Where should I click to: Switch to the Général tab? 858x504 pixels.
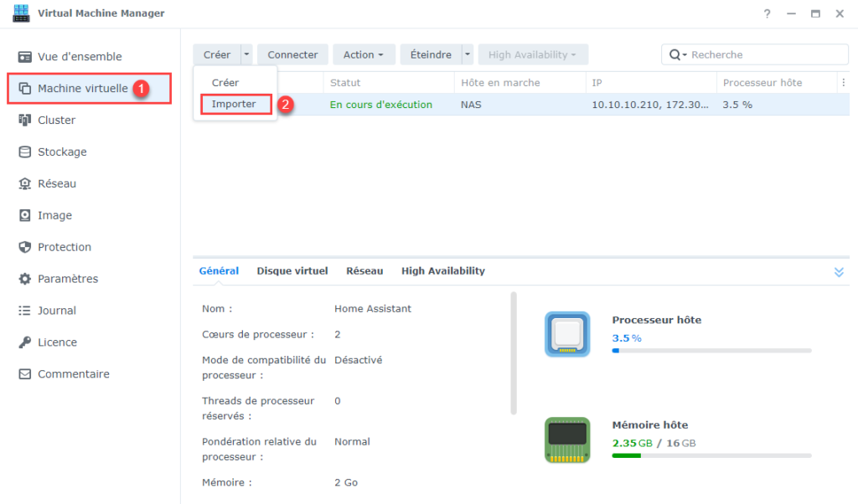(219, 271)
